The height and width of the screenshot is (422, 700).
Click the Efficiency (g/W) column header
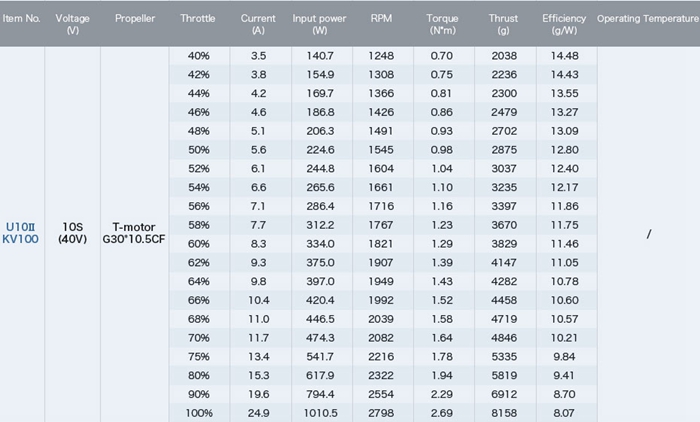tap(564, 24)
